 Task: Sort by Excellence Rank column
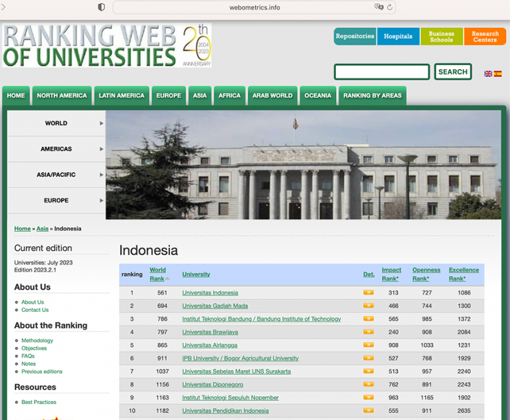pos(464,274)
